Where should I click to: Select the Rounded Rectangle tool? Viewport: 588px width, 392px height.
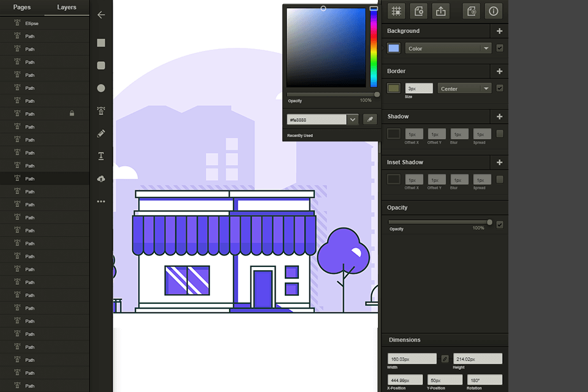point(101,66)
